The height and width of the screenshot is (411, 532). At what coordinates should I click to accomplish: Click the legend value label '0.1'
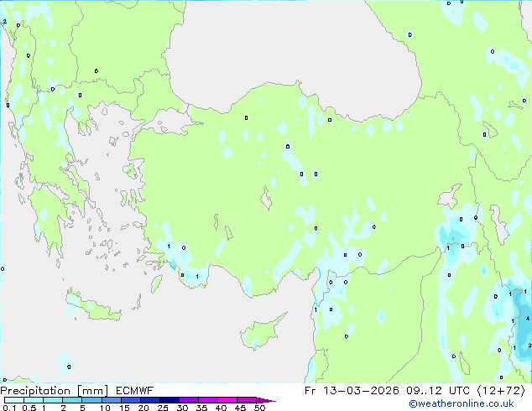click(x=9, y=408)
